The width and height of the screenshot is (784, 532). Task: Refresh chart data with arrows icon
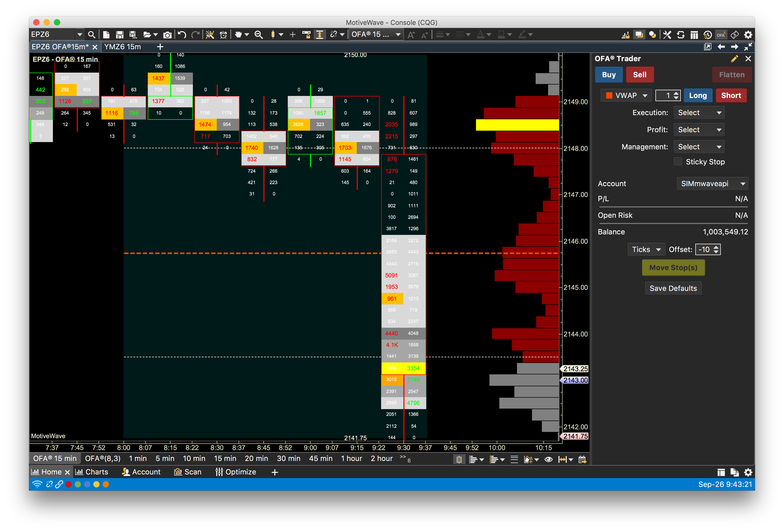(x=681, y=35)
